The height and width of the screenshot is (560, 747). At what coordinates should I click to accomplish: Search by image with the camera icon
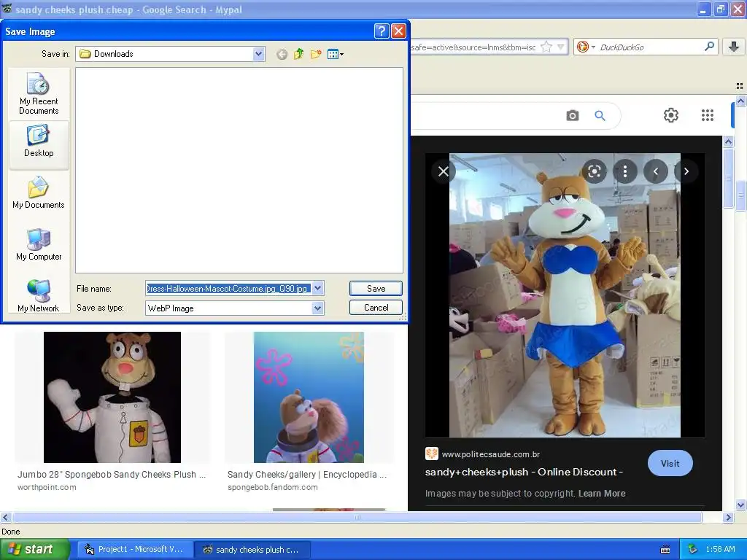point(572,116)
